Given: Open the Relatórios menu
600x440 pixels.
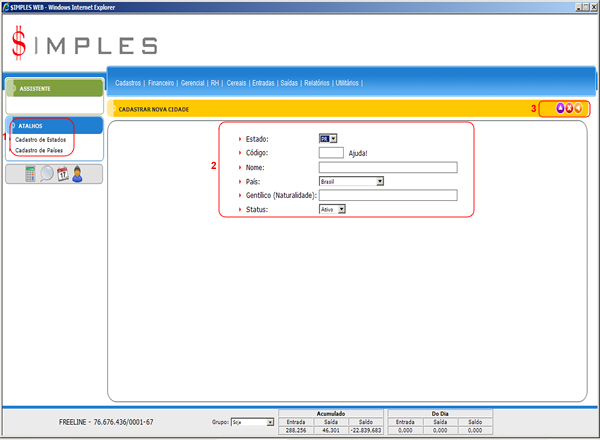Looking at the screenshot, I should click(315, 83).
